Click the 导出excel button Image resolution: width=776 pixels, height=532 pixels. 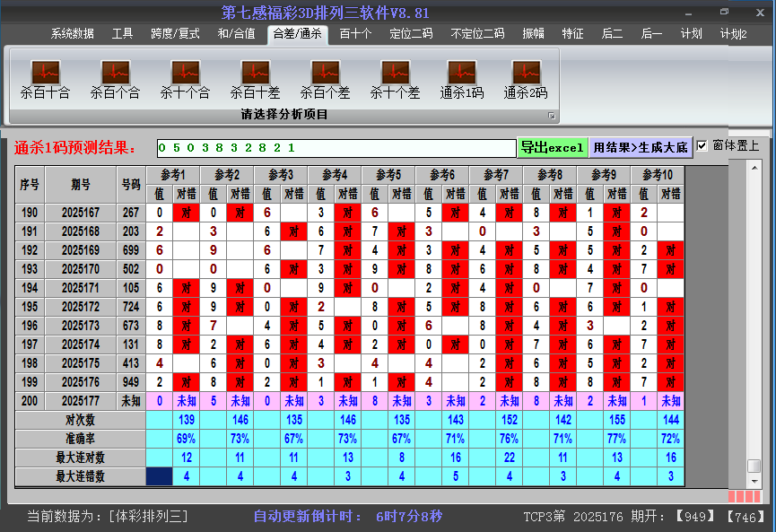(553, 147)
